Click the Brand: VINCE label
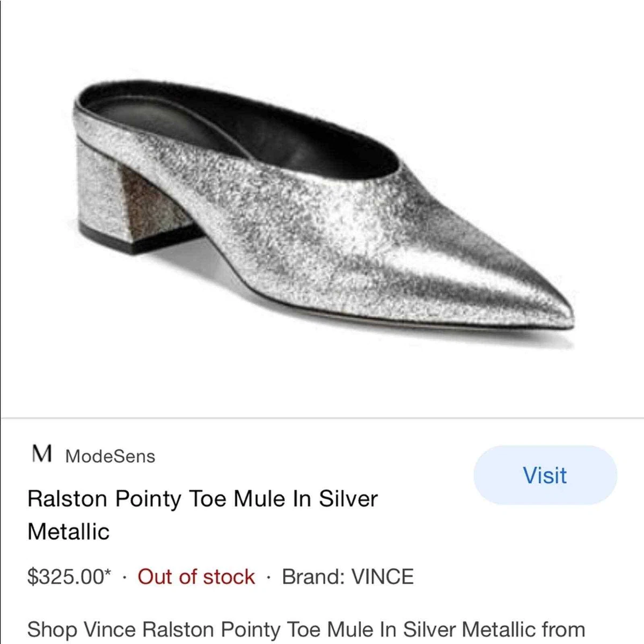Viewport: 644px width, 644px height. pos(348,577)
